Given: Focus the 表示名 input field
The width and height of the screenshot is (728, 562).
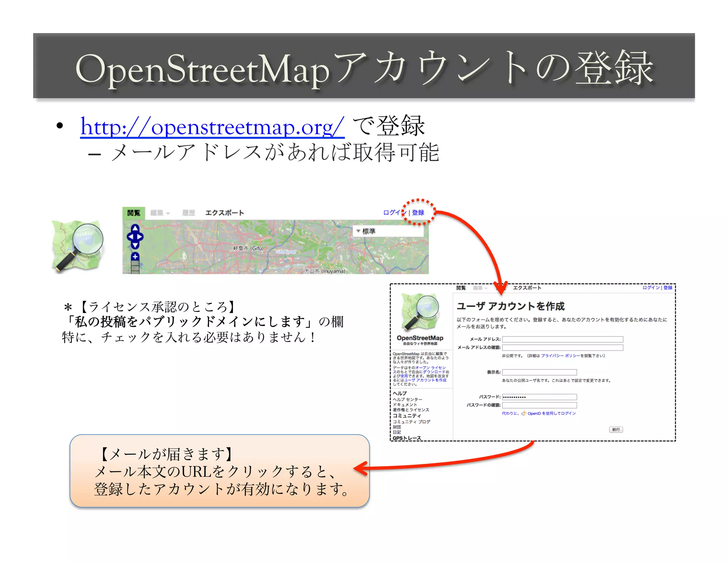Looking at the screenshot, I should [539, 372].
